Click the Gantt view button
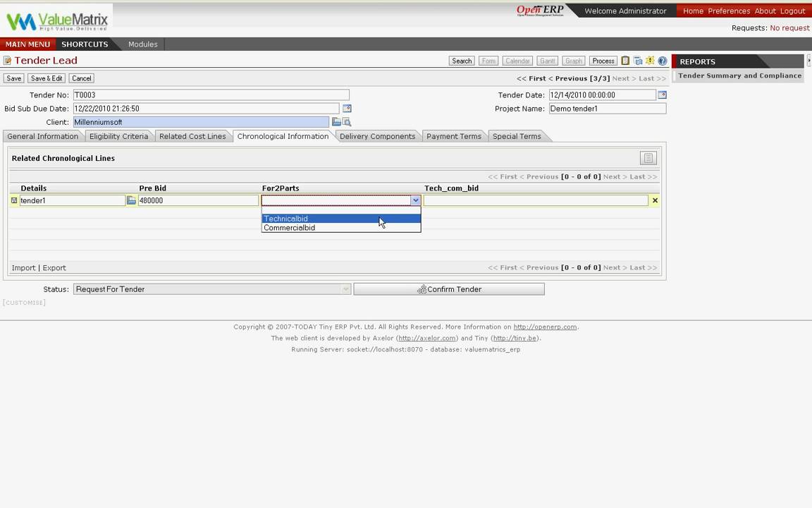The image size is (812, 508). 548,61
